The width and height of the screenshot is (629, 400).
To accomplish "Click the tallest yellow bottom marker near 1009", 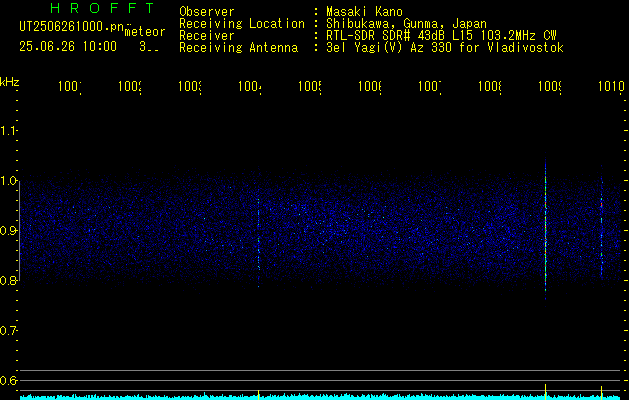I will (546, 392).
